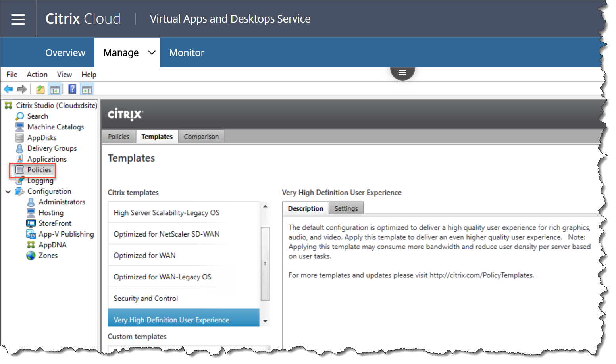Open the File menu
Screen dimensions: 616x364
click(12, 74)
